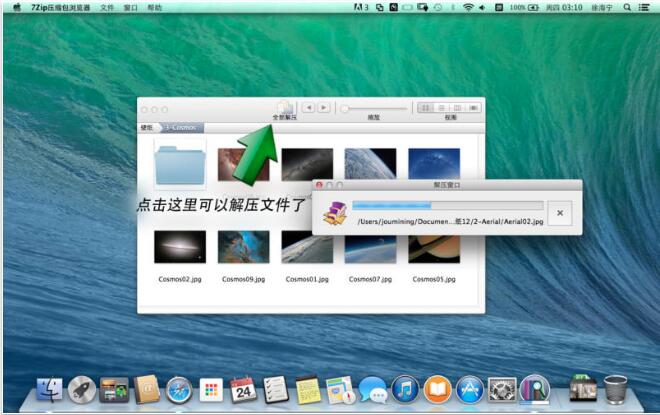The height and width of the screenshot is (415, 660).
Task: Open the colorful grid app icon in Dock
Action: [x=211, y=390]
